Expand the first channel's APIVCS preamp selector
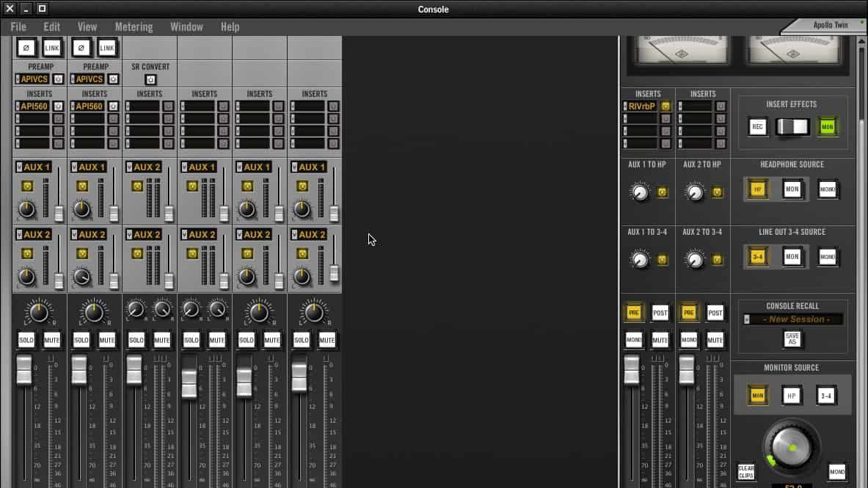Viewport: 868px width, 488px height. tap(18, 79)
